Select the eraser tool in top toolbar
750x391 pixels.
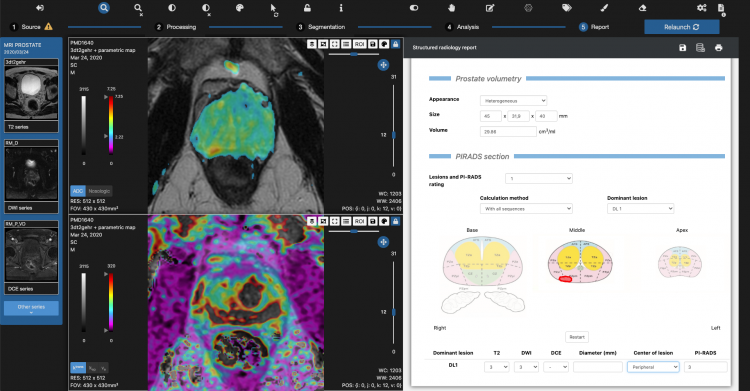pyautogui.click(x=642, y=8)
